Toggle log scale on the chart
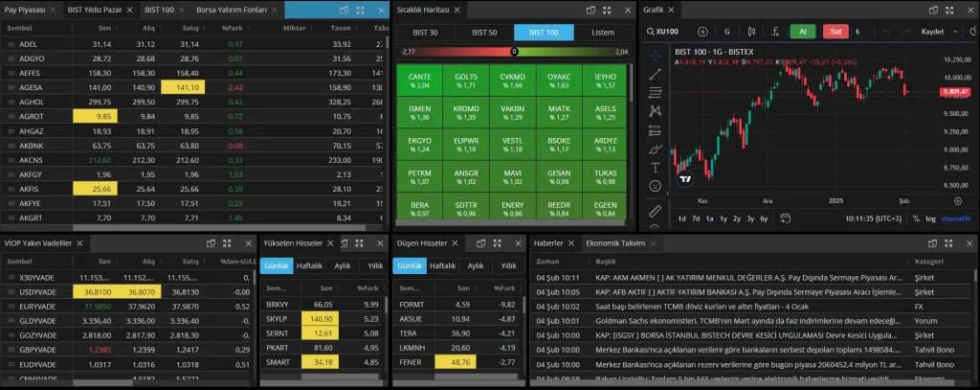The image size is (980, 390). (930, 218)
